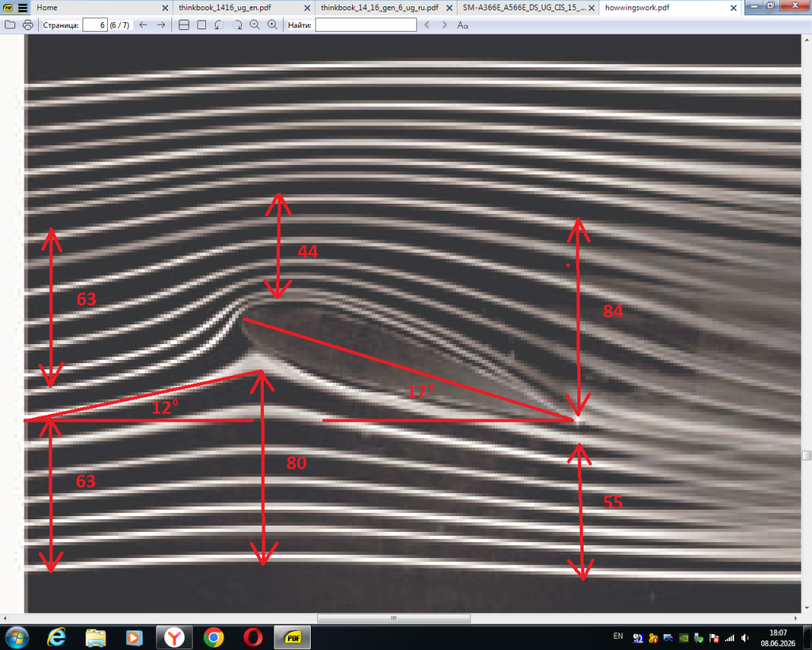Screen dimensions: 812x650
Task: Zoom in using the plus magnifier
Action: (x=273, y=25)
